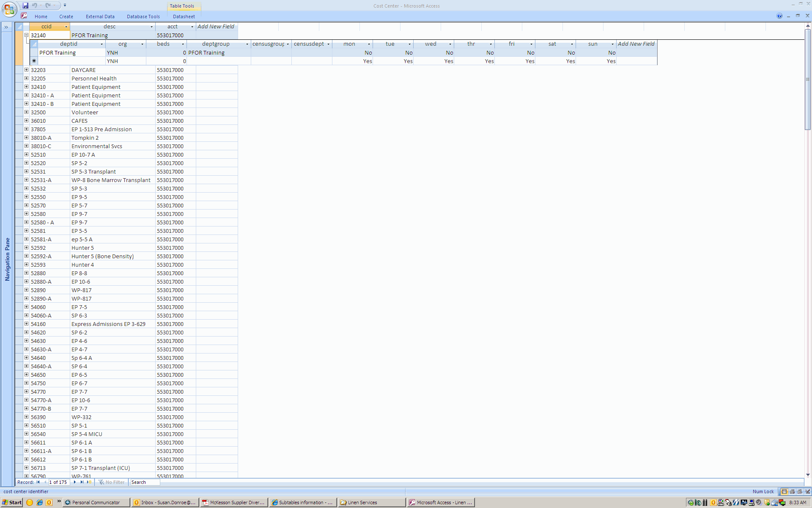Expand subdatasheet for 32203 DAYCARE
This screenshot has height=508, width=812.
(26, 70)
